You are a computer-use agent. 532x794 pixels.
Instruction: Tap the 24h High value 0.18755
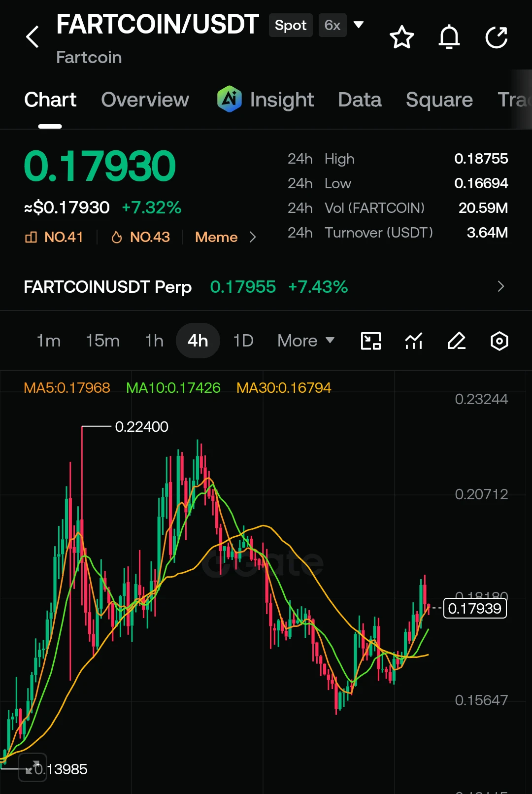(481, 159)
